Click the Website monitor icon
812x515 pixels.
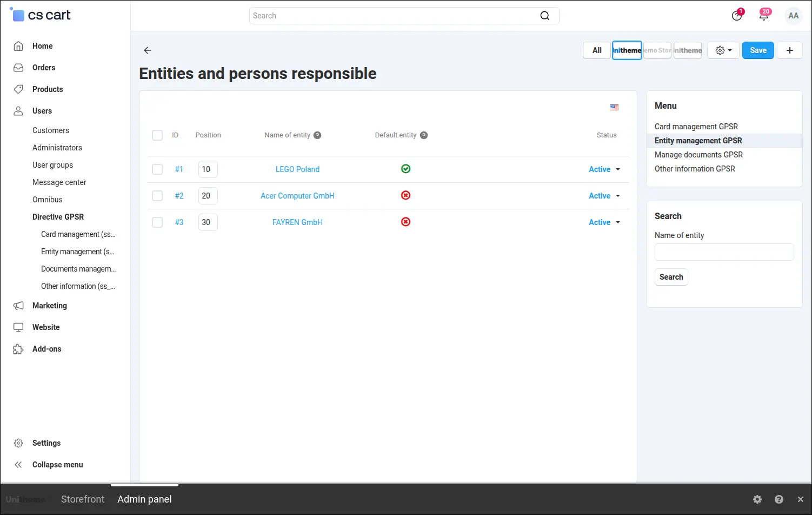[x=18, y=327]
